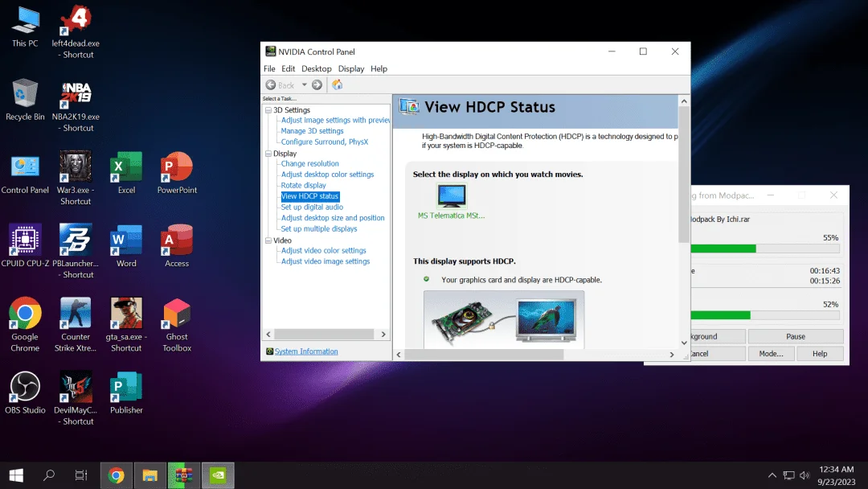Open Publisher from the desktop
This screenshot has height=489, width=868.
click(x=126, y=392)
